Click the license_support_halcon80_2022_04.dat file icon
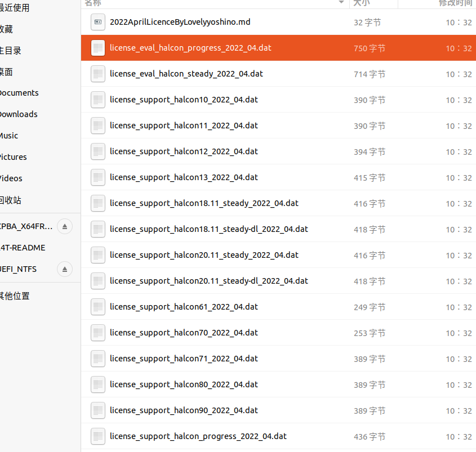 (98, 384)
